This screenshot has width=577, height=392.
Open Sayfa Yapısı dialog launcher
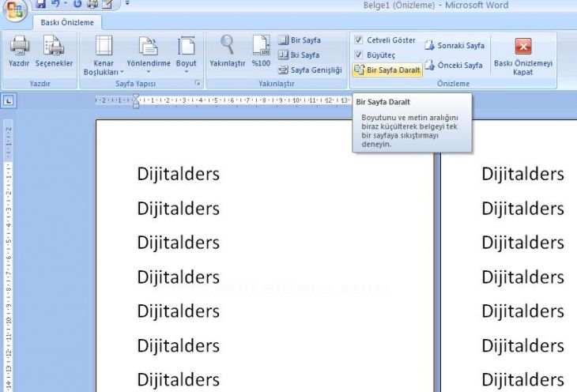tap(198, 84)
